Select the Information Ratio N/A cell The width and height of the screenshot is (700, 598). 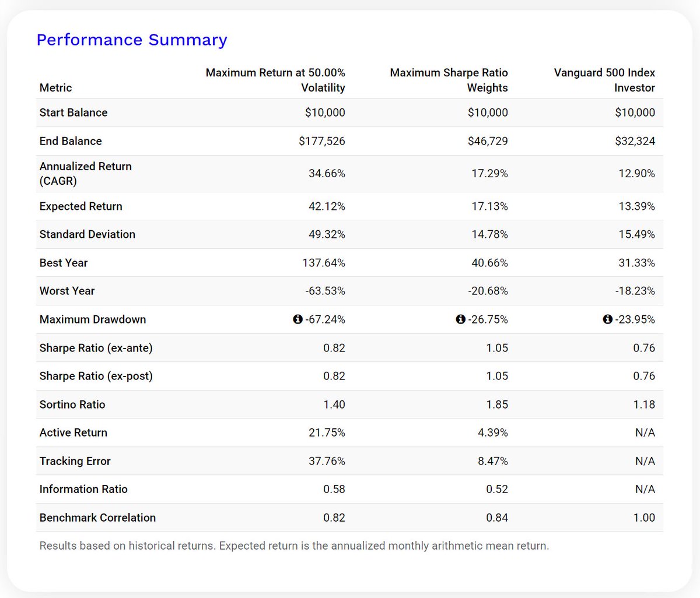tap(645, 490)
